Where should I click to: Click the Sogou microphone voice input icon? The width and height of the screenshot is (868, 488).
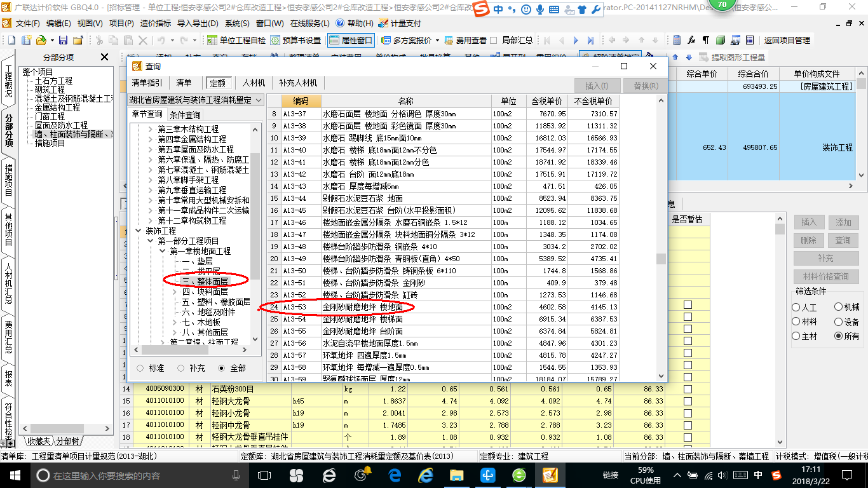click(540, 10)
